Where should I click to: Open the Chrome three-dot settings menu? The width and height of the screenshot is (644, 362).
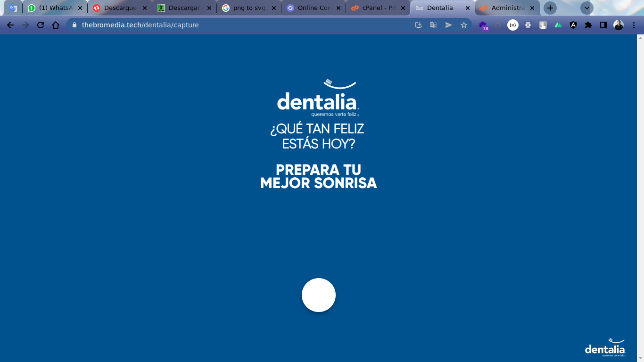(634, 25)
